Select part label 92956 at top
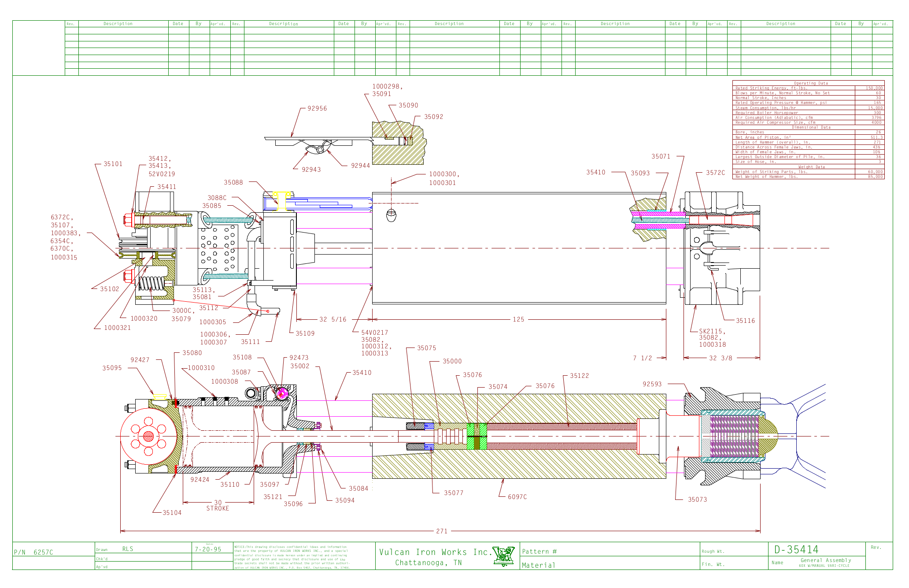Image resolution: width=909 pixels, height=588 pixels. click(x=317, y=108)
